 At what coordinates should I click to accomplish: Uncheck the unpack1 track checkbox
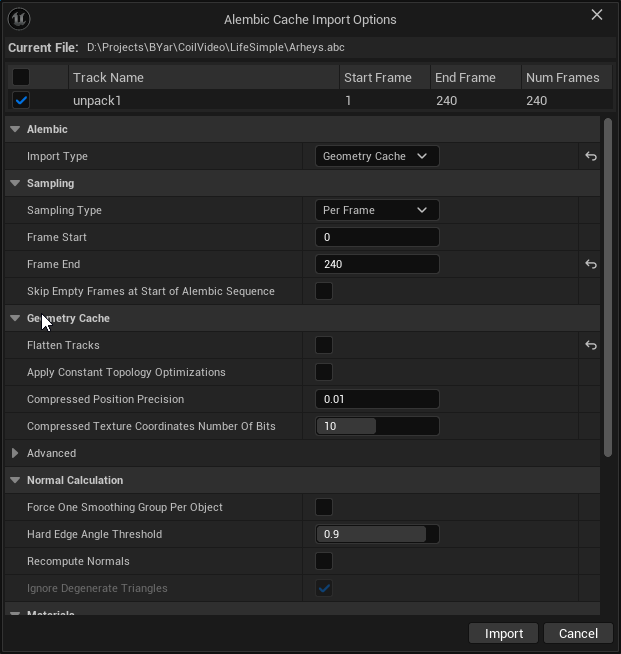coord(21,100)
